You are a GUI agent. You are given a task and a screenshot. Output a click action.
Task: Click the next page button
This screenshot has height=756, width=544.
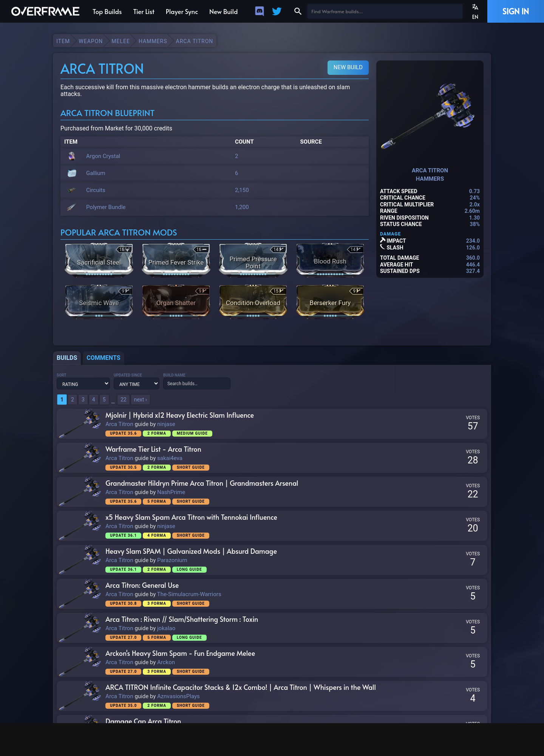(141, 400)
